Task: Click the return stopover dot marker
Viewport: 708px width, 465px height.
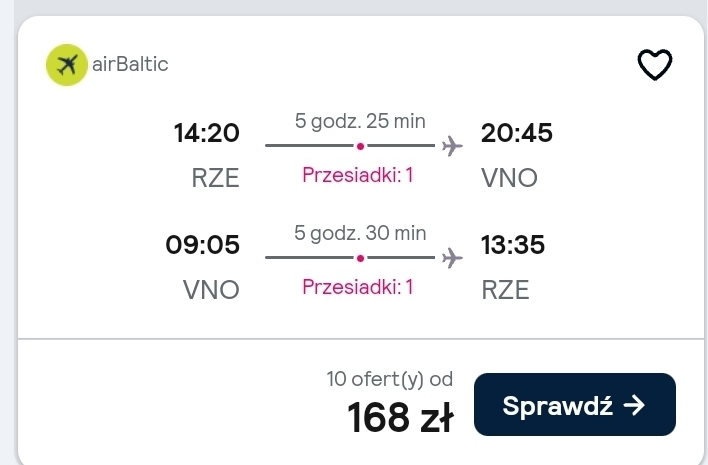Action: click(x=360, y=258)
